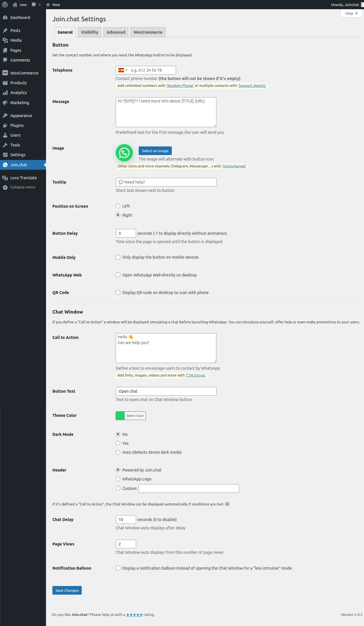Open the 'Omnichannel' link
The width and height of the screenshot is (364, 626).
(x=234, y=166)
